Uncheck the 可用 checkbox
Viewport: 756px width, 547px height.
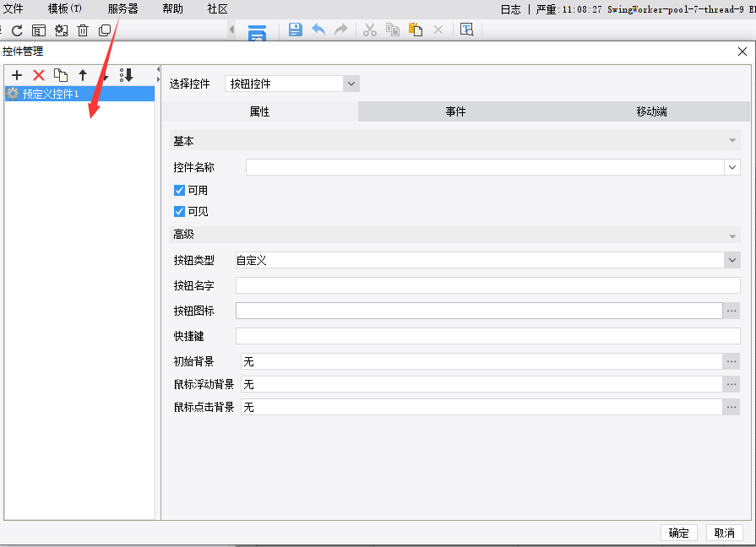coord(179,191)
